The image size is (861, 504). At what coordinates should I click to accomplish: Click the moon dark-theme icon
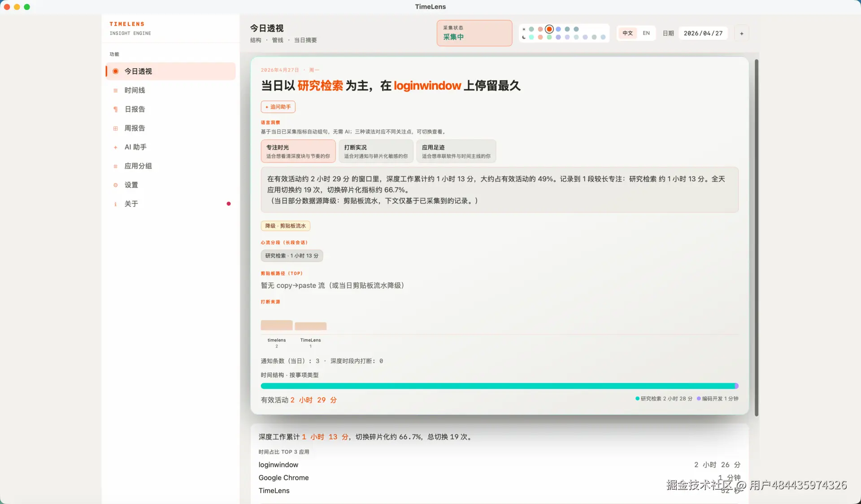point(524,37)
